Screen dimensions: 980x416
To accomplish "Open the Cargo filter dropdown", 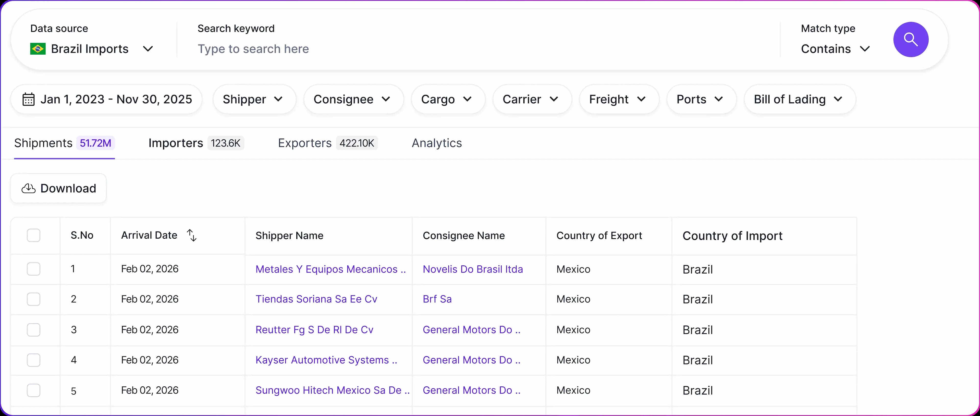I will [x=447, y=99].
